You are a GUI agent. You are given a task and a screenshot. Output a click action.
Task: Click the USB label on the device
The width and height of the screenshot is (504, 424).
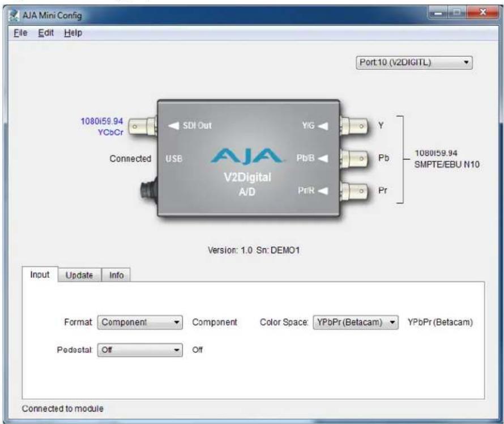174,159
